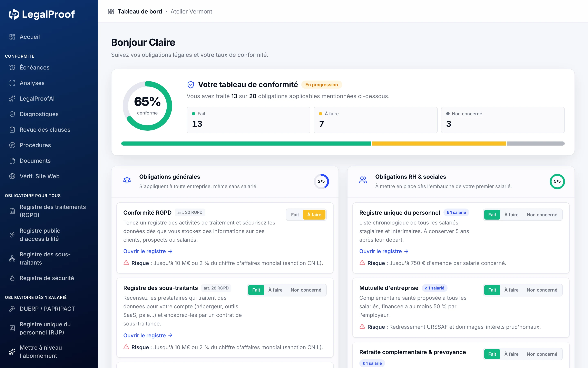Click the 5/5 progress ring of Obligations RH
588x368 pixels.
[x=557, y=181]
